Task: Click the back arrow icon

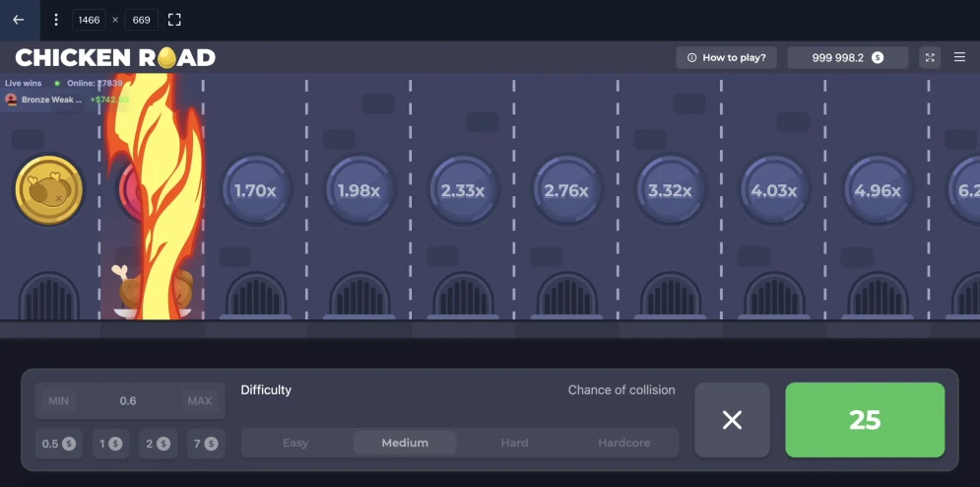Action: [18, 20]
